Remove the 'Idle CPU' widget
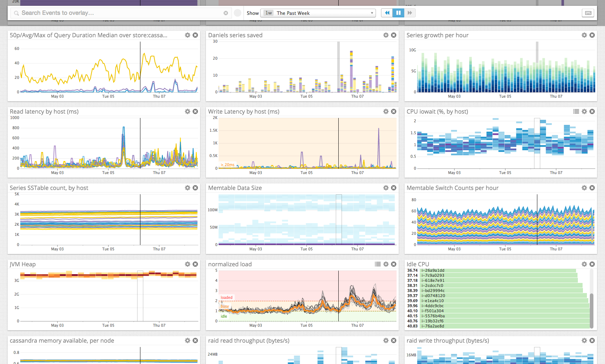605x364 pixels. 592,264
